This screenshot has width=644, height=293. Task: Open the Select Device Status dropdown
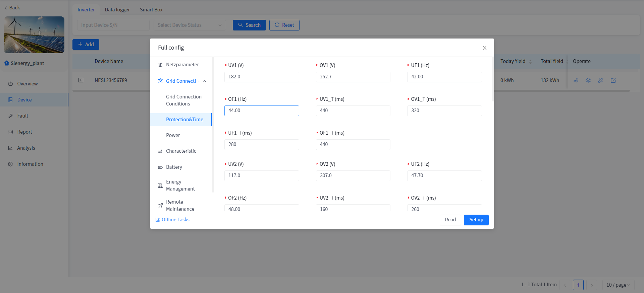(x=190, y=25)
